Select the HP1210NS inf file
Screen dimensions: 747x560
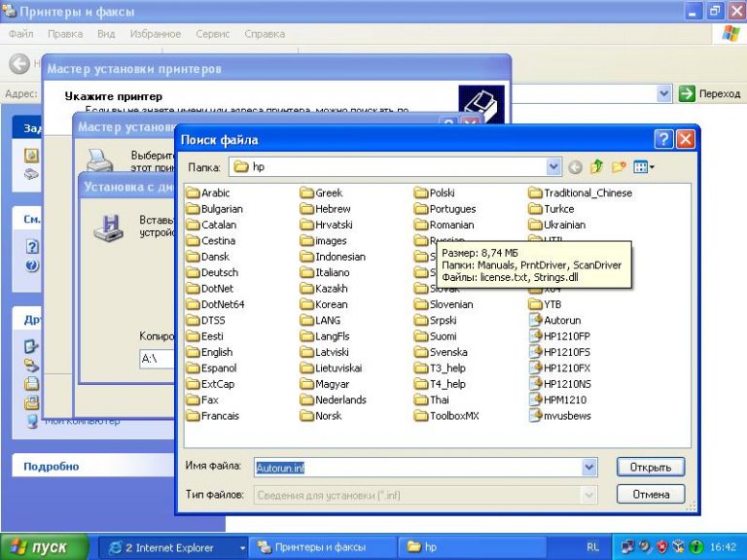coord(560,384)
